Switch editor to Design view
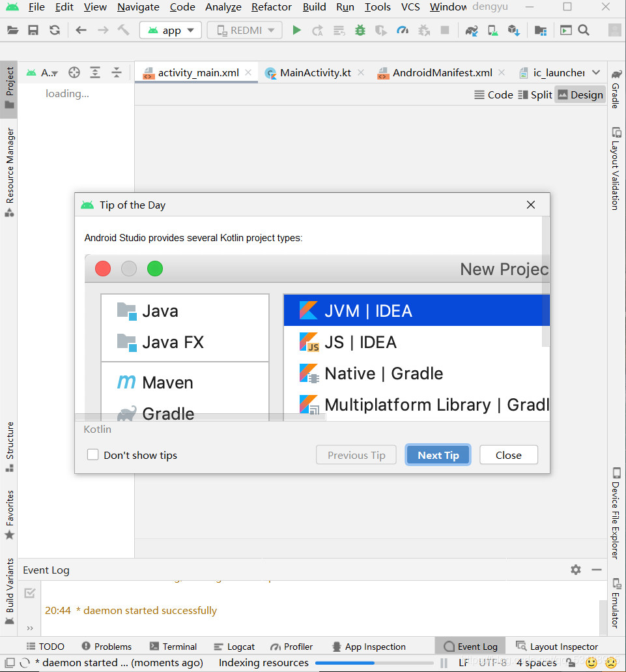Image resolution: width=626 pixels, height=672 pixels. pos(580,95)
